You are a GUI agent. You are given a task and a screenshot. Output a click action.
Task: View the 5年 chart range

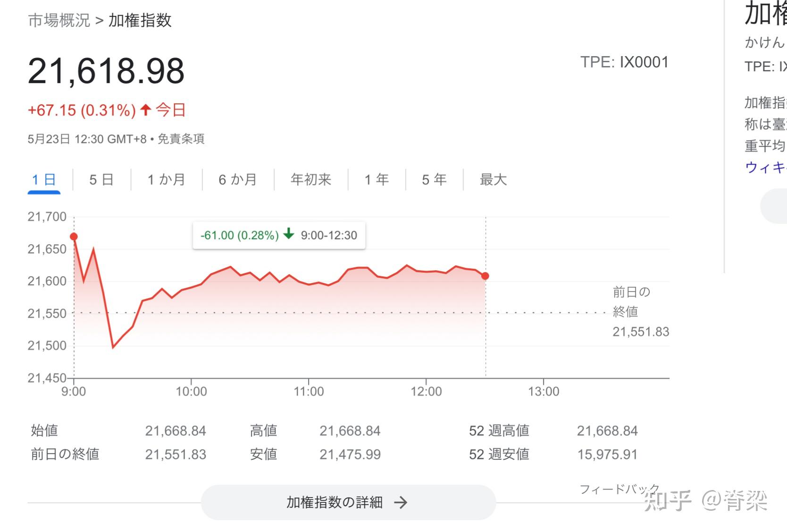pos(434,180)
